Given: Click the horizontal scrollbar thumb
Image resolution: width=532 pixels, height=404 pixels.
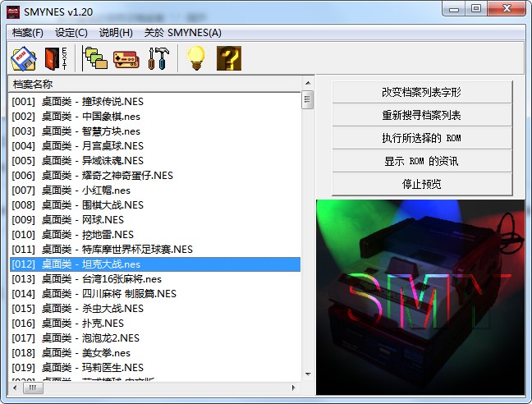Looking at the screenshot, I should (x=33, y=388).
